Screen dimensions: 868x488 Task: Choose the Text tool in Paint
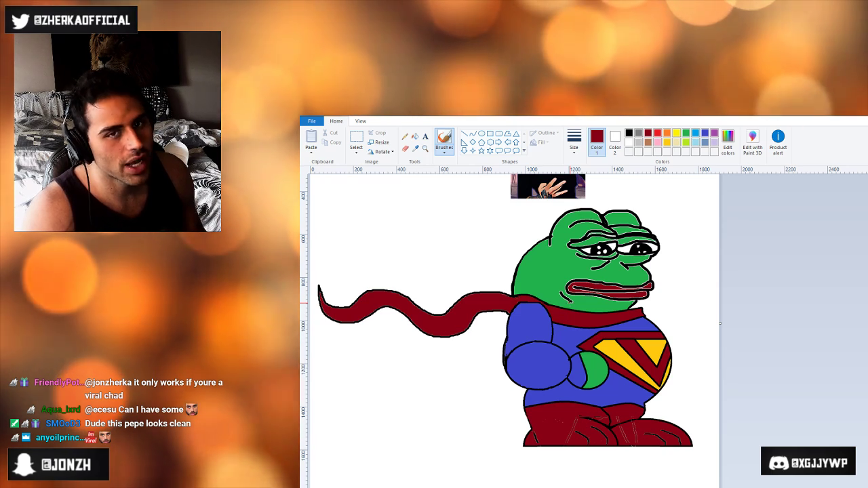pyautogui.click(x=425, y=136)
